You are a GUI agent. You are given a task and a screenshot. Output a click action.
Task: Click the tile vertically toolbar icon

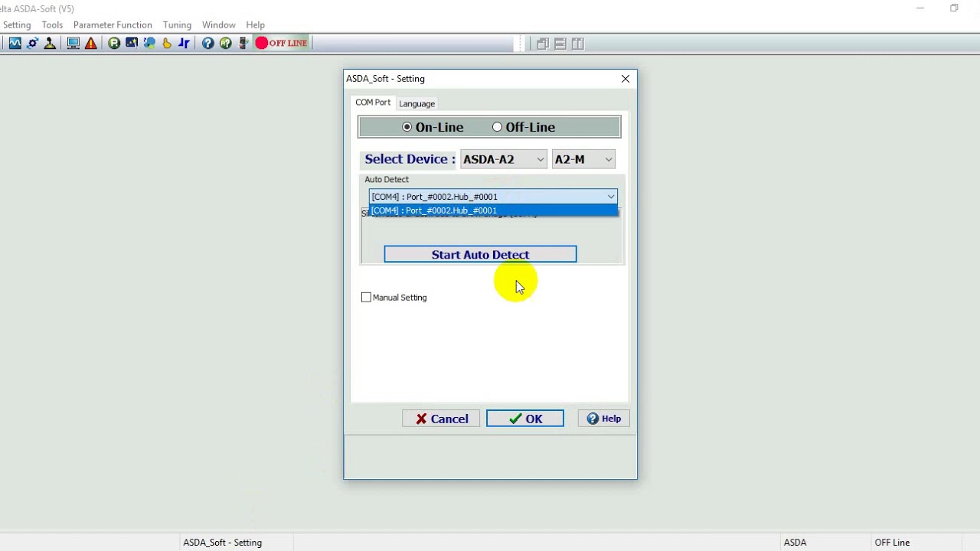(x=578, y=44)
